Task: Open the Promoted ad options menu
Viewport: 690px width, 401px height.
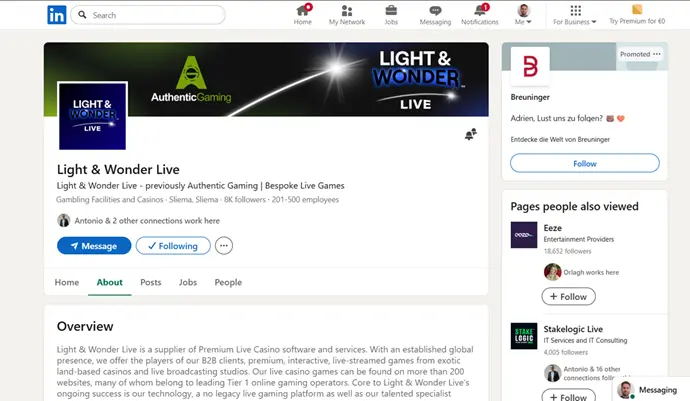Action: click(x=657, y=54)
